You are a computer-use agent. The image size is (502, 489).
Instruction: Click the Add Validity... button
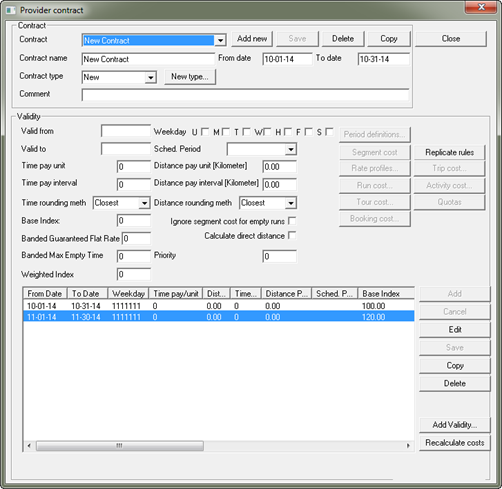pos(455,425)
